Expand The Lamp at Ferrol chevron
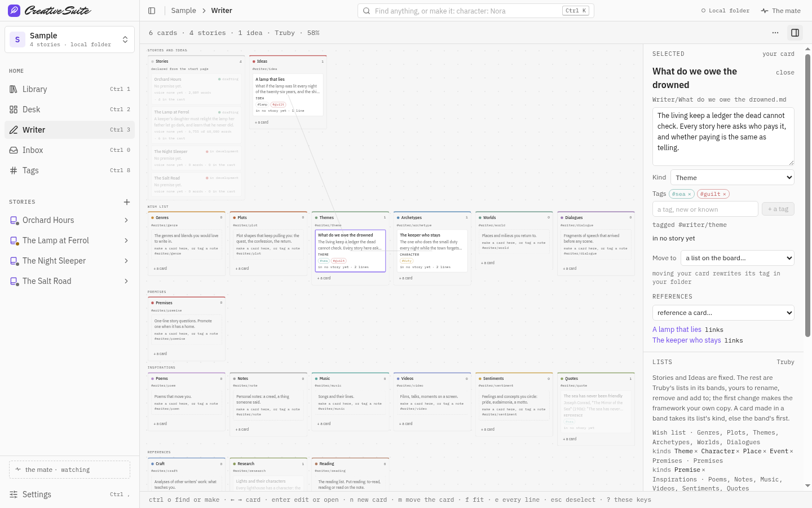 click(126, 240)
